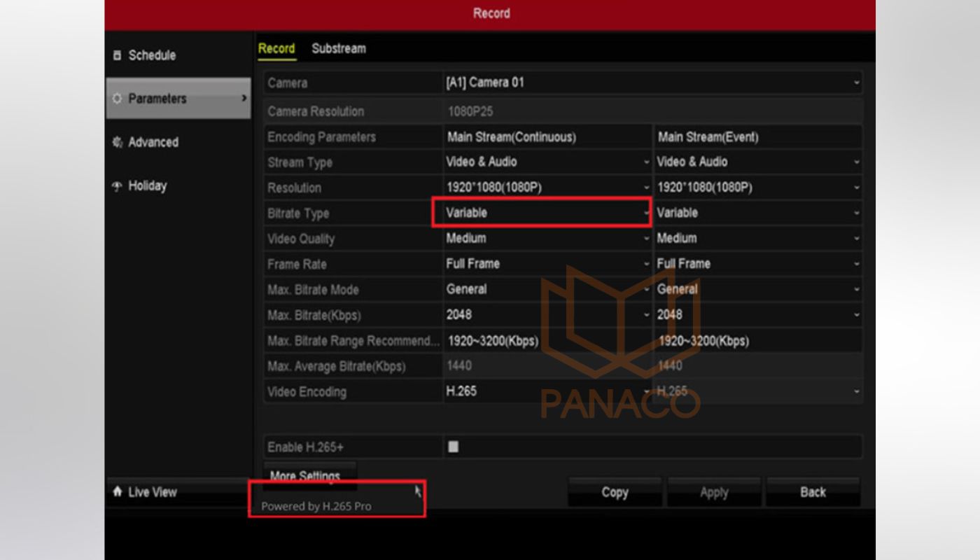Open More Settings

coord(306,476)
